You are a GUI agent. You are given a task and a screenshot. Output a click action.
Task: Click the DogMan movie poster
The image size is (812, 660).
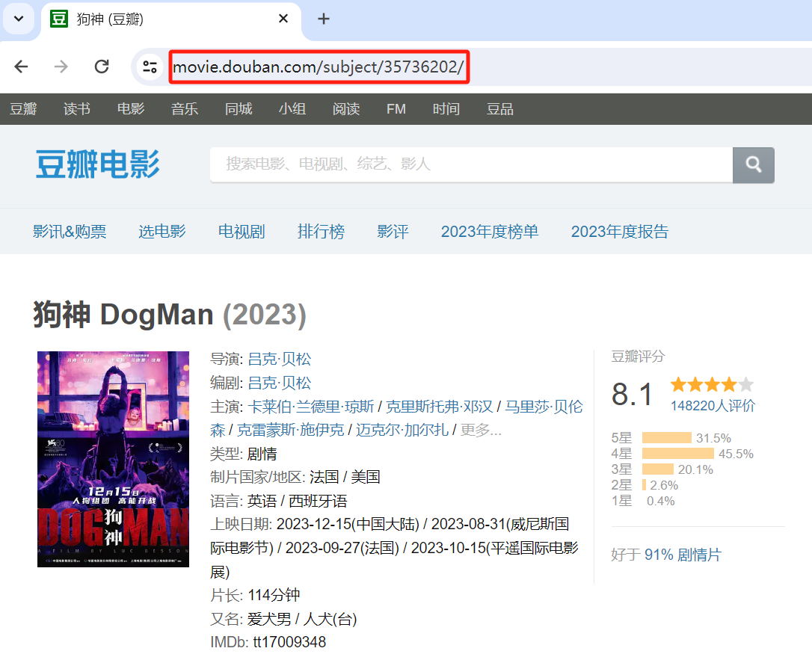(x=113, y=459)
